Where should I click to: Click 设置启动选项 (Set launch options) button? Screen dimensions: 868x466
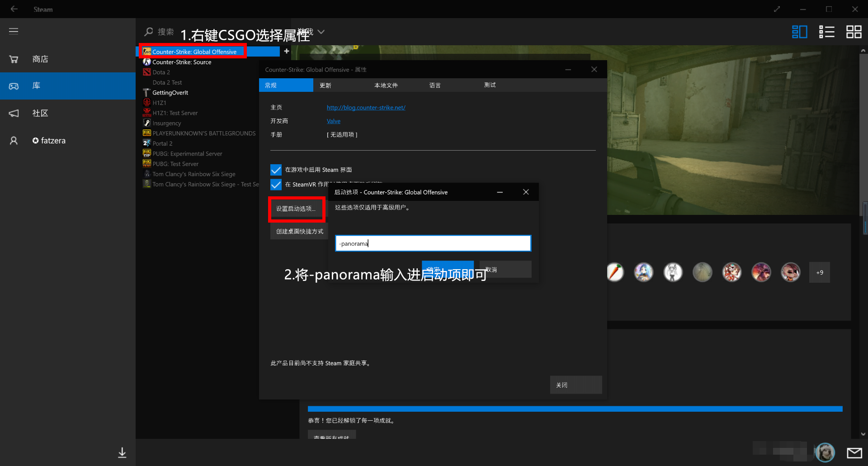[297, 209]
